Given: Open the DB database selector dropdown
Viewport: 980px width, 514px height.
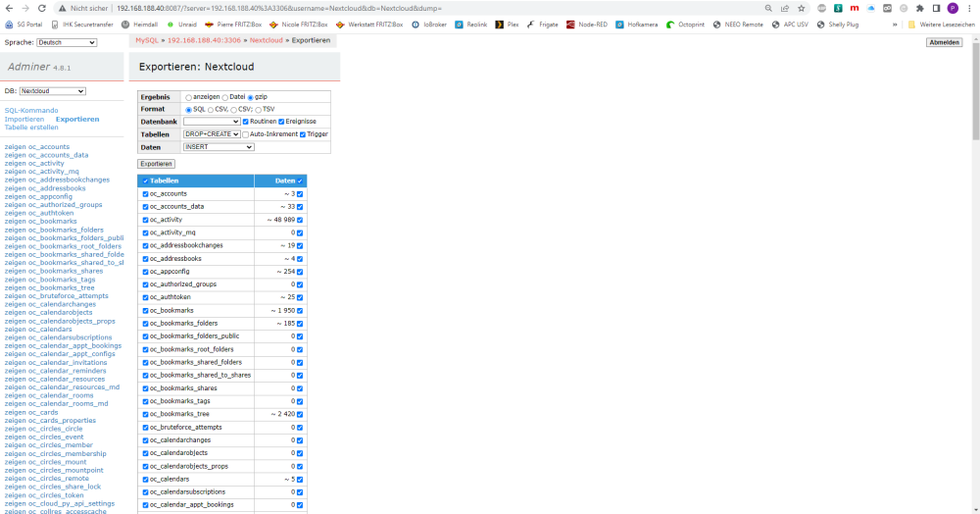Looking at the screenshot, I should point(53,91).
